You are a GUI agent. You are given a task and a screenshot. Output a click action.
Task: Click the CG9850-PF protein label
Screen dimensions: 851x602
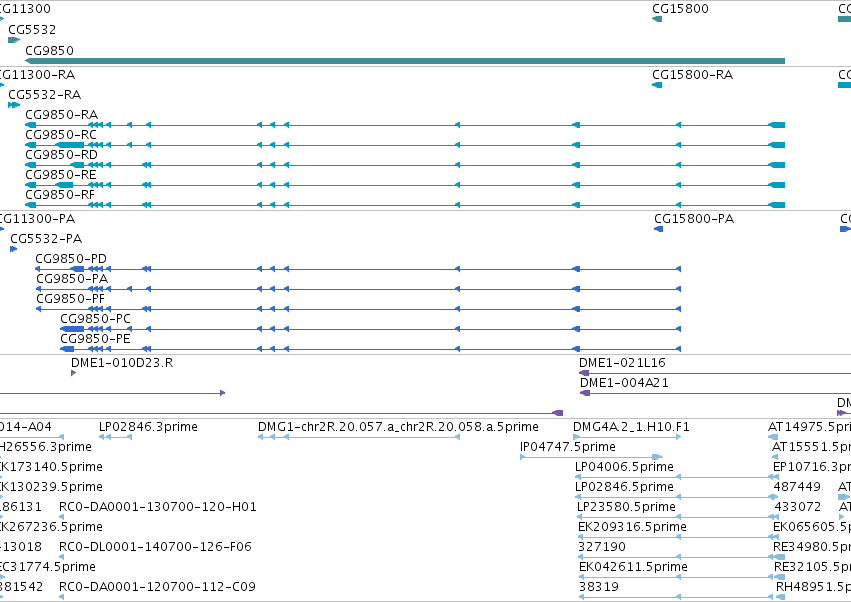(71, 299)
